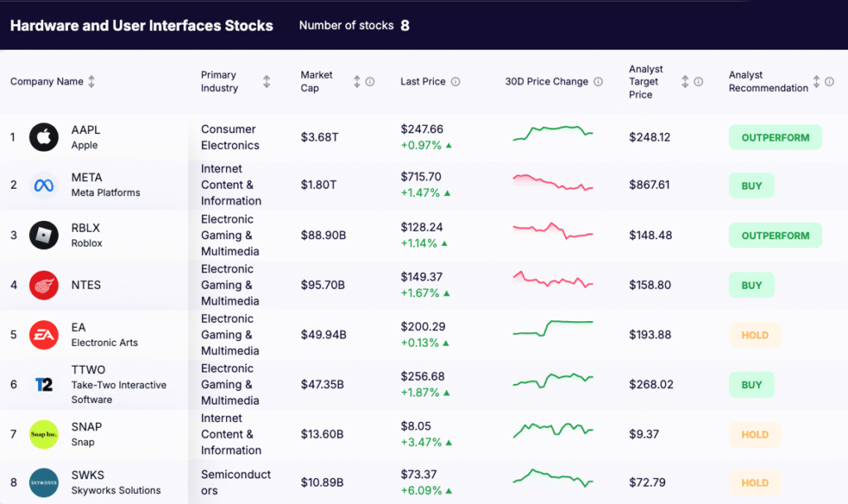Click the HOLD badge for SNAP
848x504 pixels.
[754, 434]
